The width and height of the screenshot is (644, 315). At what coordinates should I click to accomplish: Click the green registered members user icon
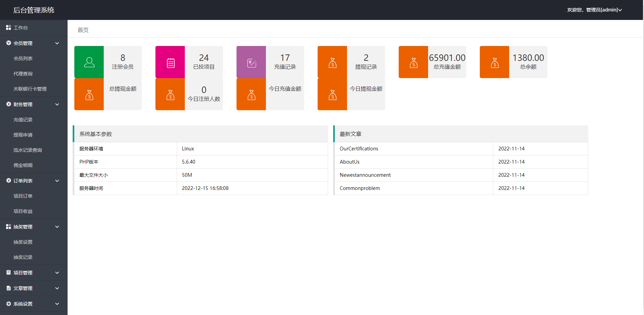click(x=89, y=62)
